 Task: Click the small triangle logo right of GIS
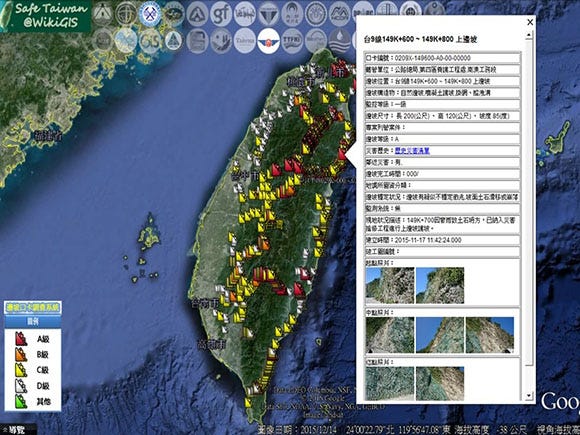pos(173,40)
